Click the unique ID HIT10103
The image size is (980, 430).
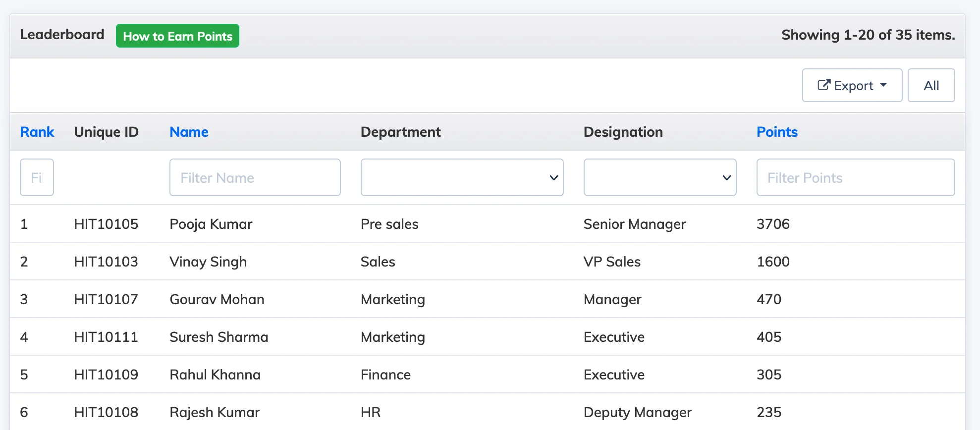pos(106,262)
